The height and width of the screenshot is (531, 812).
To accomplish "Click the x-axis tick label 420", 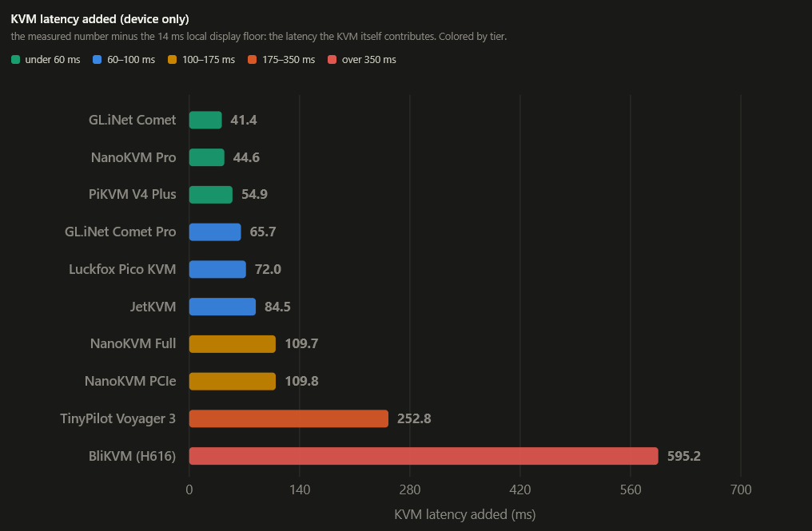I will tap(520, 489).
